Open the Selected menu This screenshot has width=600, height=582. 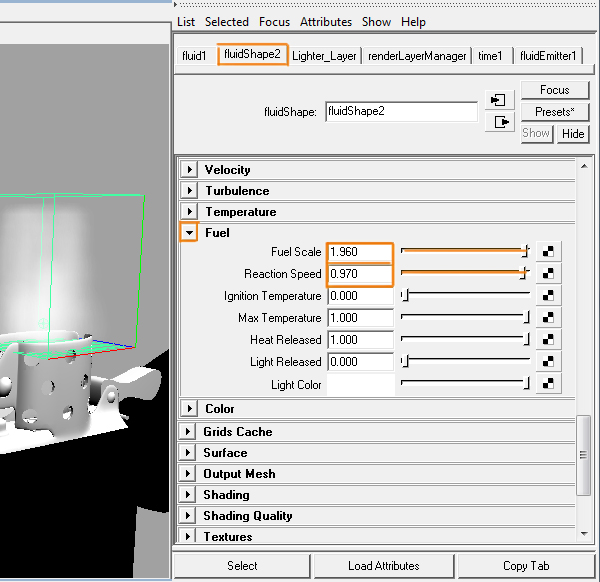(x=227, y=22)
